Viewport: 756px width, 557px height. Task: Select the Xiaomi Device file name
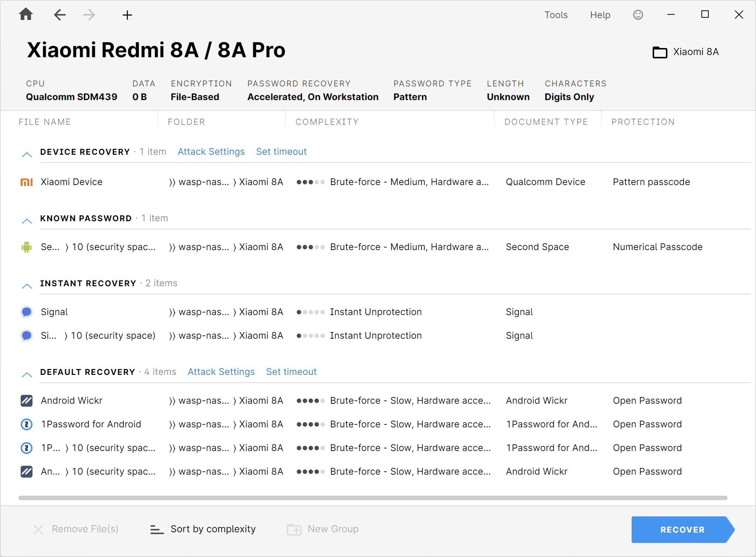72,182
